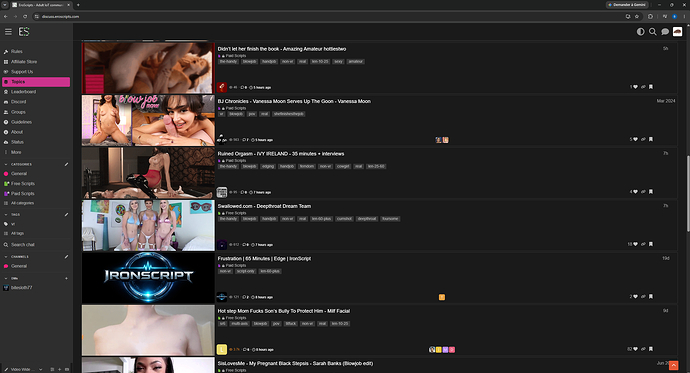Toggle the hamburger sidebar menu
The image size is (690, 373).
coord(8,32)
